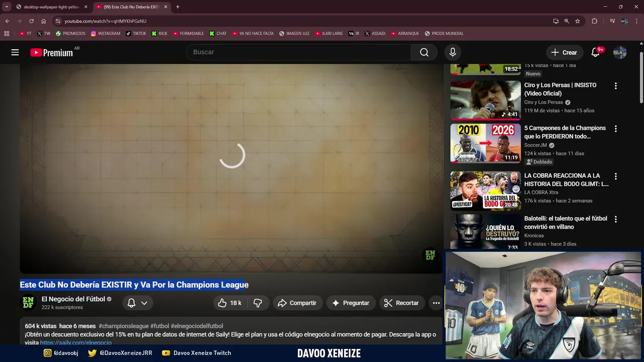This screenshot has height=362, width=644.
Task: Open options menu for LA COBRA REACCIONA video
Action: (x=615, y=176)
